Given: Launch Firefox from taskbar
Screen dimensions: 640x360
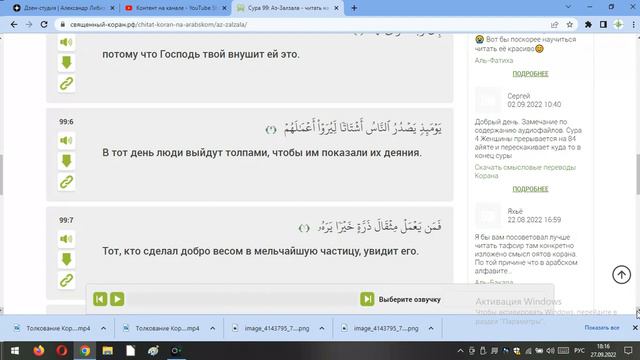Looking at the screenshot, I should [x=39, y=351].
